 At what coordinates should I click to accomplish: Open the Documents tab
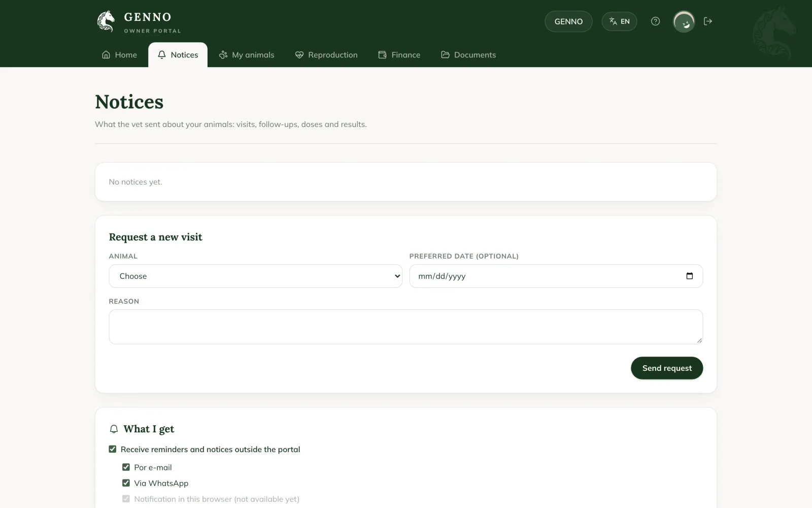pyautogui.click(x=468, y=55)
